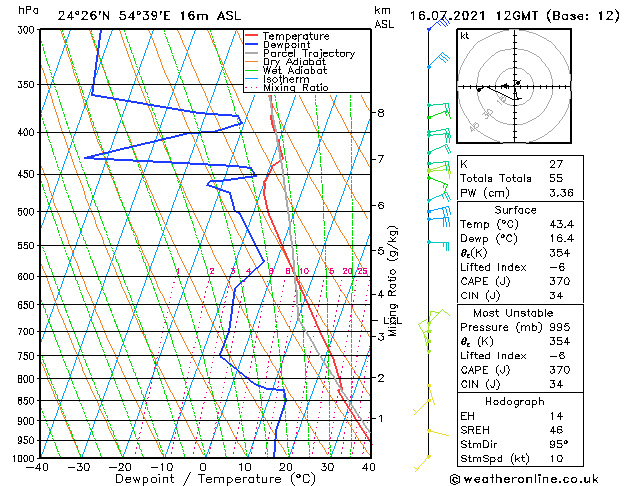Viewport: 629px width, 486px height.
Task: Click the Mixing Ratio legend entry
Action: tap(286, 87)
